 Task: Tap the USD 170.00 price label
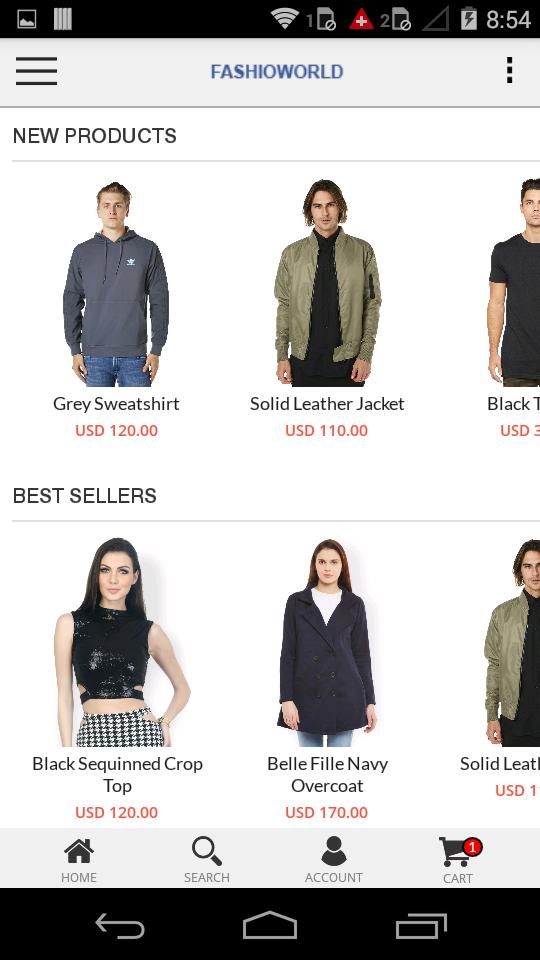[x=326, y=812]
